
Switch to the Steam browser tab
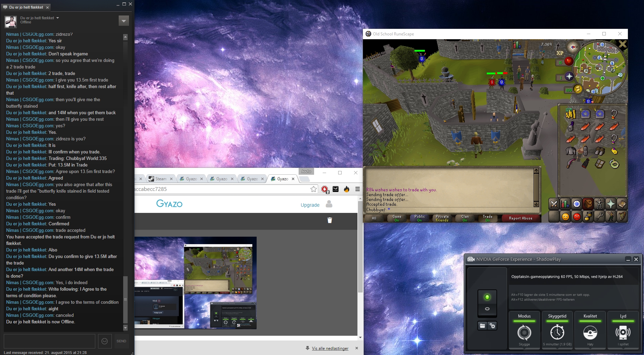point(161,179)
